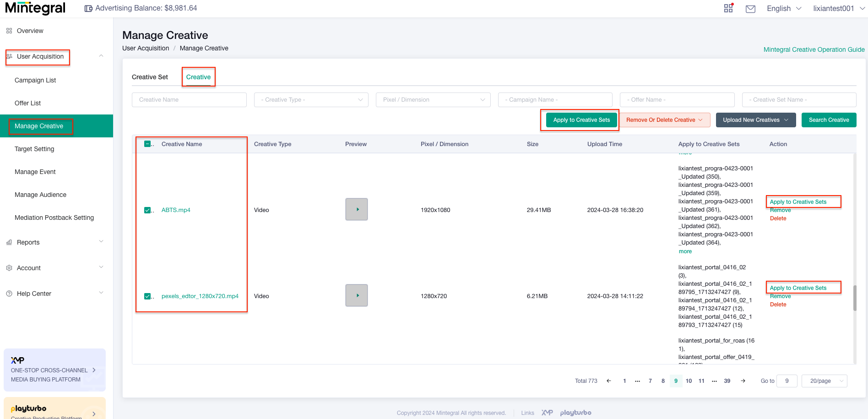This screenshot has height=419, width=868.
Task: Open Campaign List in sidebar
Action: coord(35,80)
